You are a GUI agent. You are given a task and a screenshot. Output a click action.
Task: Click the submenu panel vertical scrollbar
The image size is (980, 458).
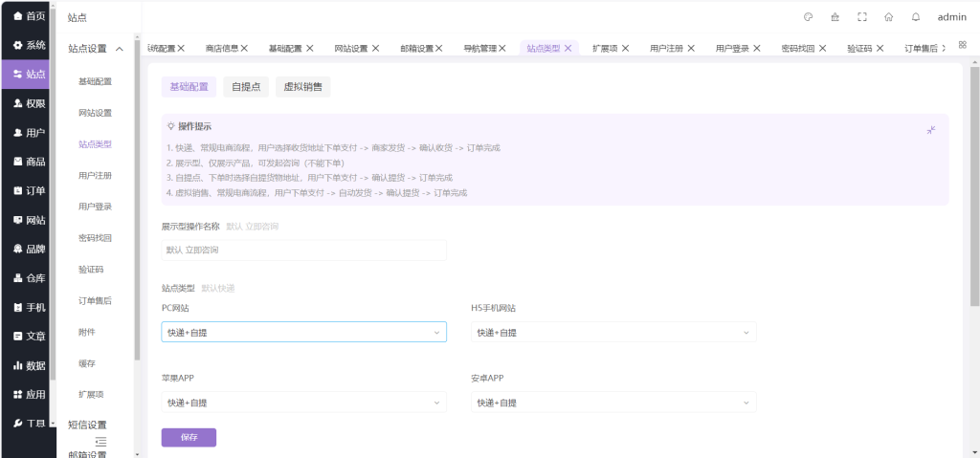(138, 200)
